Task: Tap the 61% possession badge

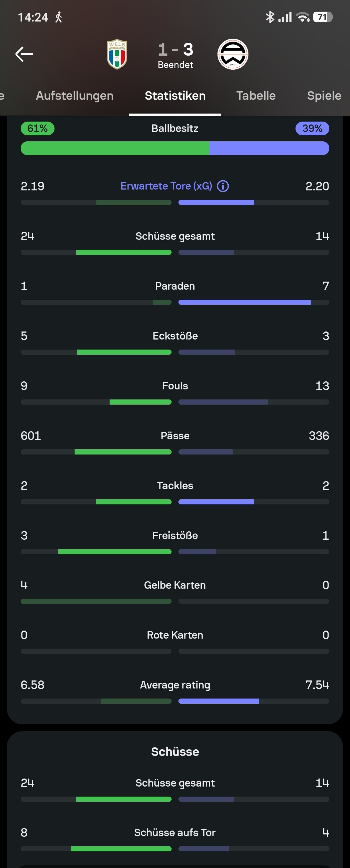Action: (37, 128)
